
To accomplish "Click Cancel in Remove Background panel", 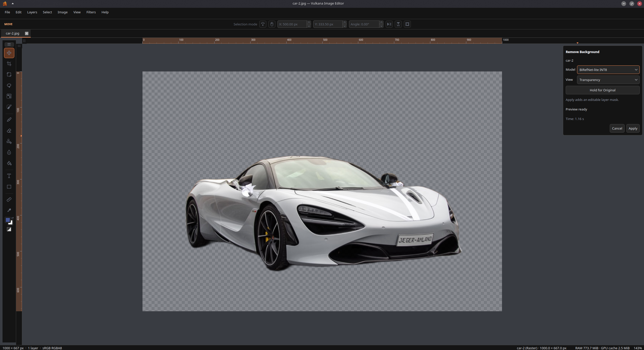I will 617,128.
